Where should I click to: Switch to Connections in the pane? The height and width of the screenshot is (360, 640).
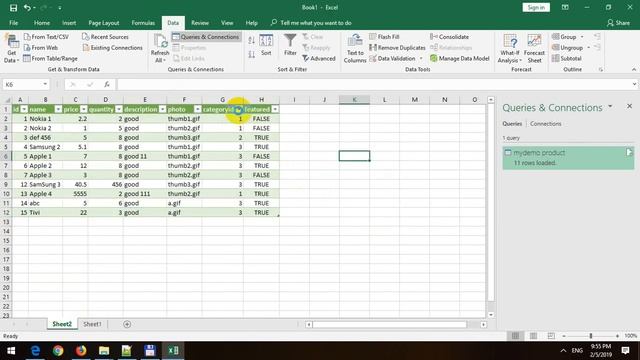(x=546, y=124)
